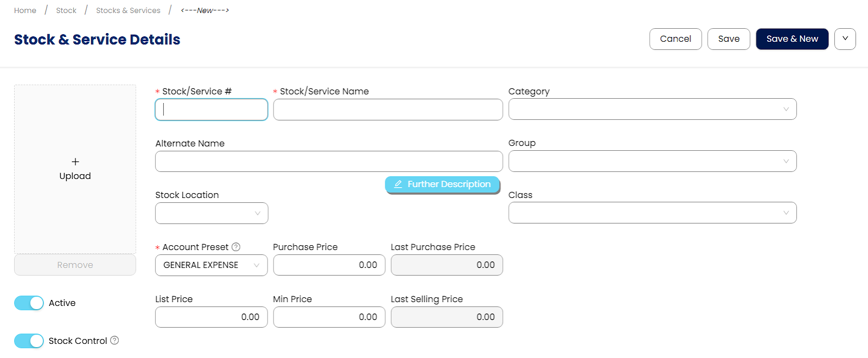Click the Cancel button
This screenshot has height=358, width=868.
coord(675,39)
